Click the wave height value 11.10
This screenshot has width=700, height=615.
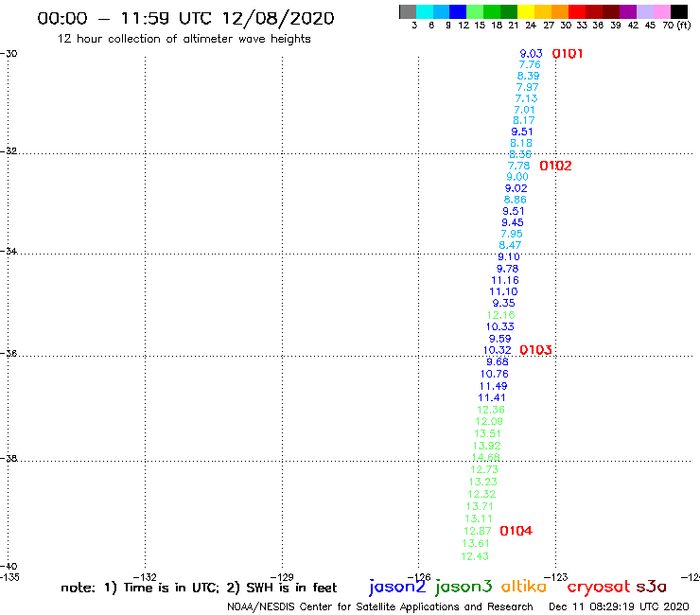(x=503, y=291)
